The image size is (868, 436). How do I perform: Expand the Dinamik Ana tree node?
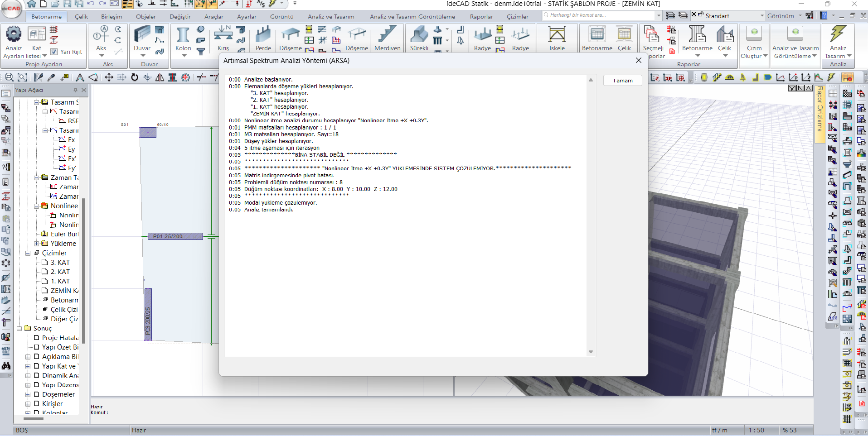pyautogui.click(x=28, y=376)
